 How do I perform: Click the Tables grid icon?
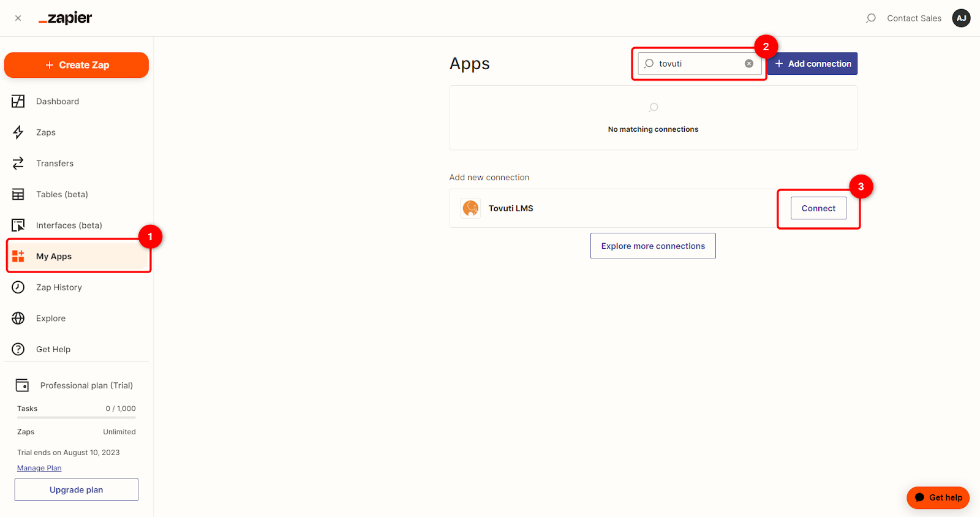(18, 194)
